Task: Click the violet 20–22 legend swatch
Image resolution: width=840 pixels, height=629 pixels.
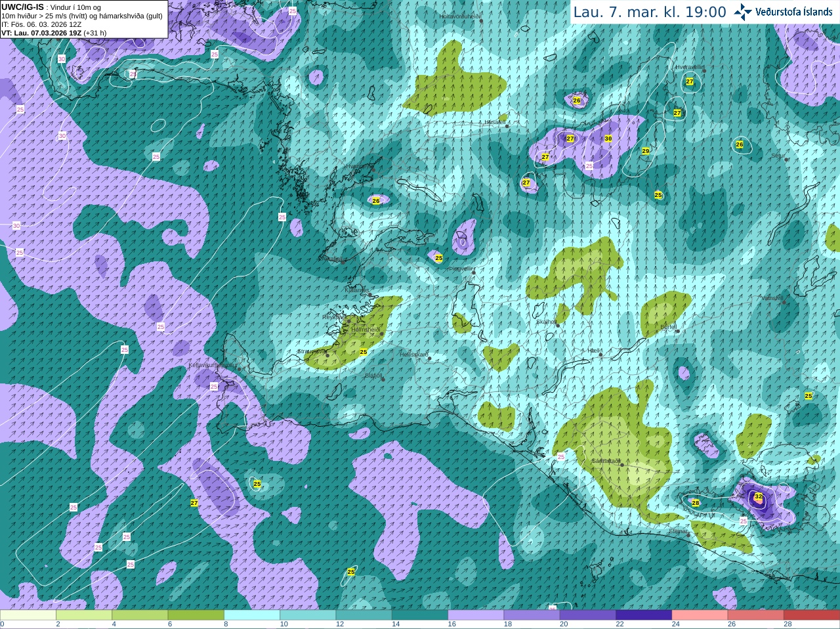Action: click(x=588, y=615)
